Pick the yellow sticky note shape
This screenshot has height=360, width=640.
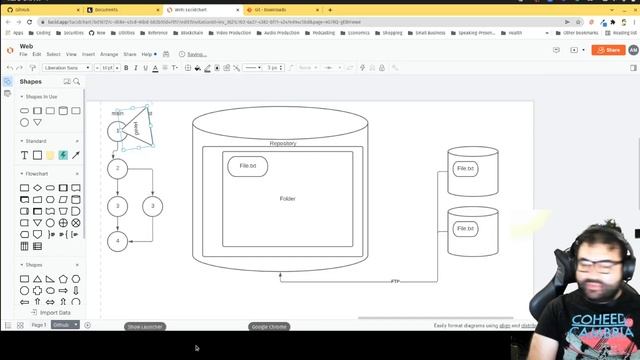(x=50, y=155)
